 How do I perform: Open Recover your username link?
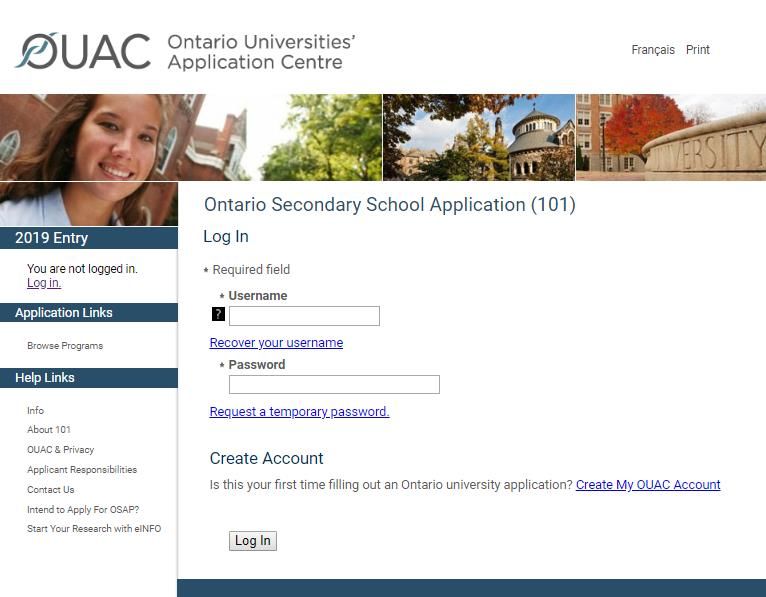(x=276, y=343)
